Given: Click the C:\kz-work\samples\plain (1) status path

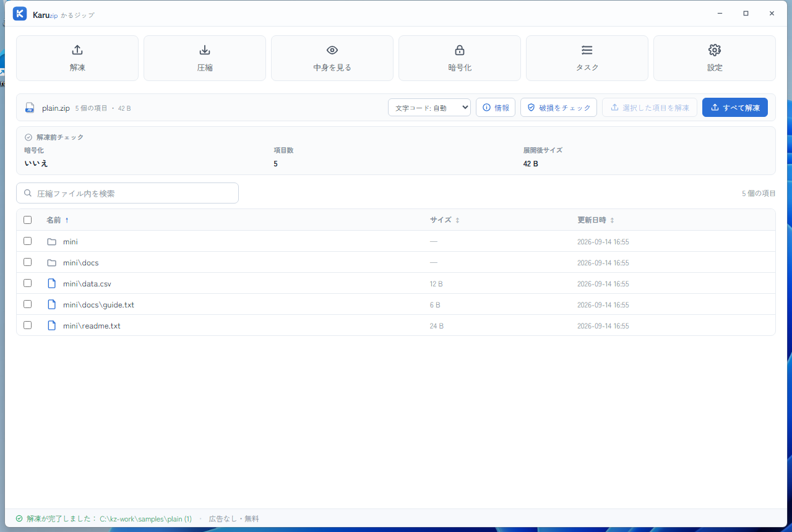Looking at the screenshot, I should (145, 519).
